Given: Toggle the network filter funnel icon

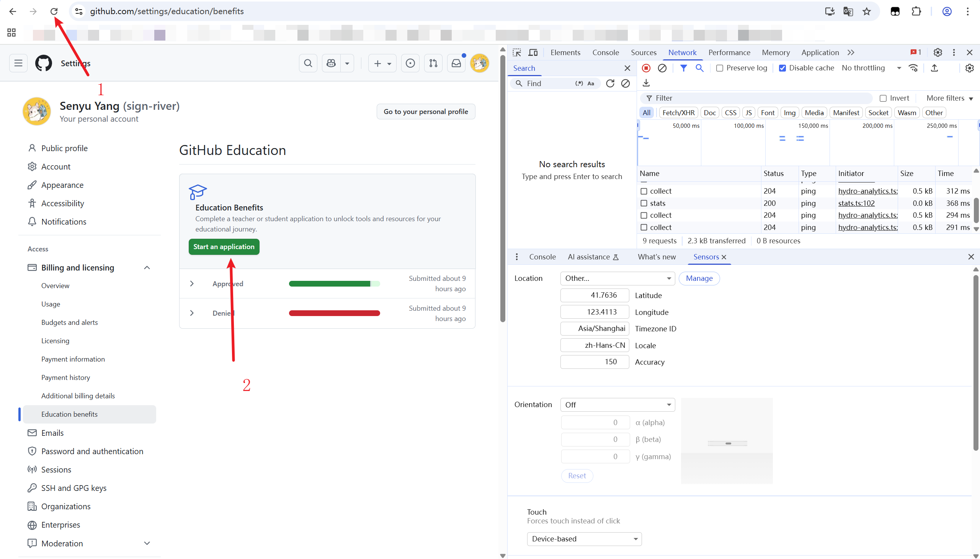Looking at the screenshot, I should pyautogui.click(x=684, y=68).
